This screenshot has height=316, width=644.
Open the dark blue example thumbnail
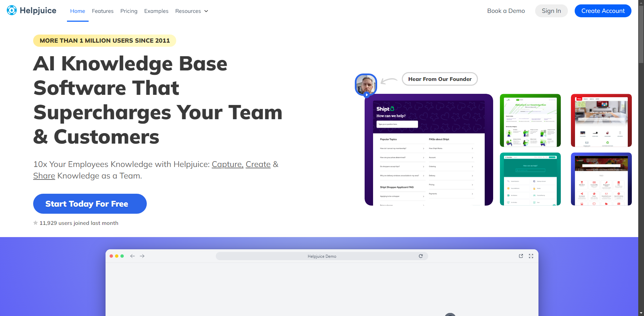[601, 179]
